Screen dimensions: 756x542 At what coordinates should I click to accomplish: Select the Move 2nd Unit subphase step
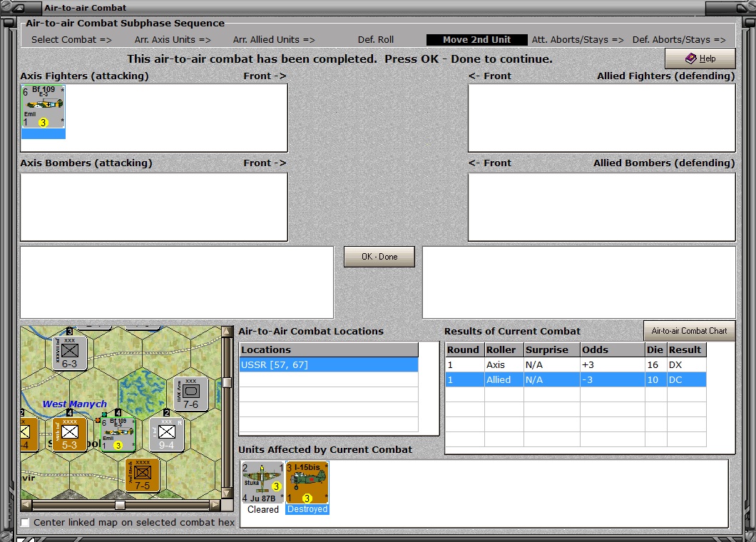[477, 39]
